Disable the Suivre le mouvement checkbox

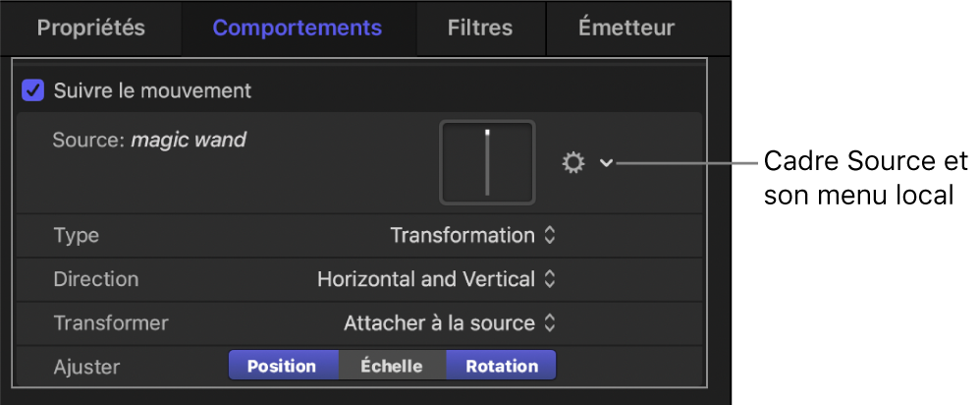[33, 90]
